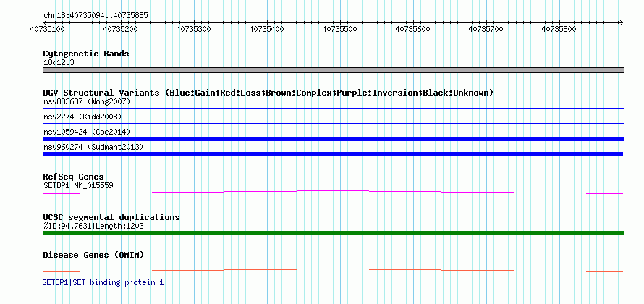Select the Disease Genes (OMIM) track title
Screen dimensions: 644x304
pyautogui.click(x=93, y=255)
